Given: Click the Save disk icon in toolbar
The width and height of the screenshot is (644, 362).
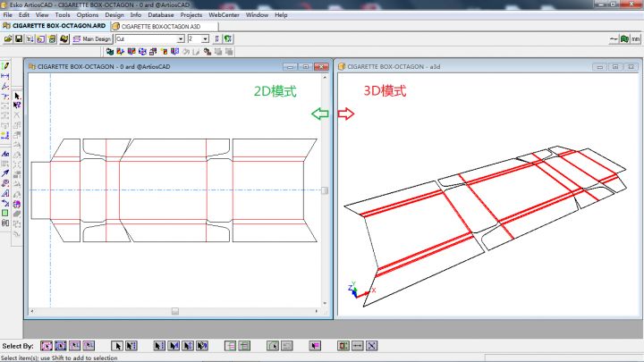Looking at the screenshot, I should (17, 39).
